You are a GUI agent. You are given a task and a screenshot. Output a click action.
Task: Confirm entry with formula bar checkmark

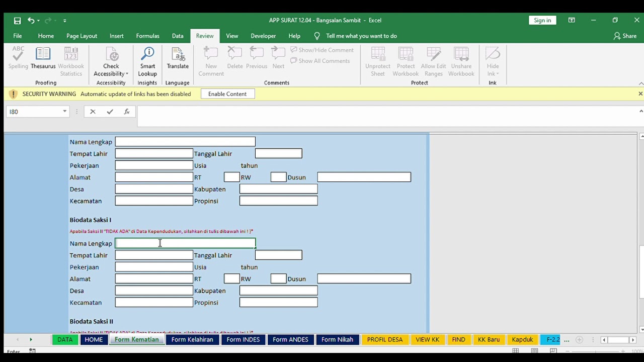(x=110, y=112)
